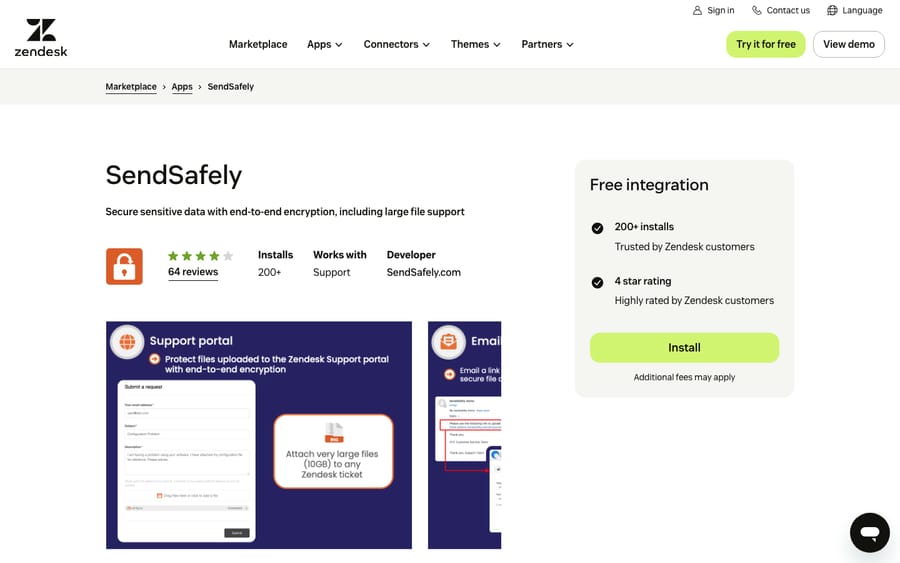Click the green star rating row
Image resolution: width=900 pixels, height=563 pixels.
pos(200,256)
